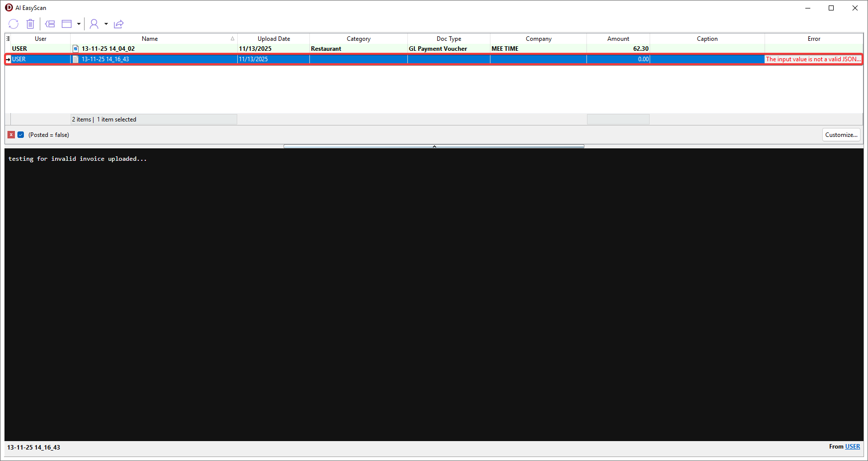868x461 pixels.
Task: Collapse the panel using the splitter arrow
Action: (x=434, y=146)
